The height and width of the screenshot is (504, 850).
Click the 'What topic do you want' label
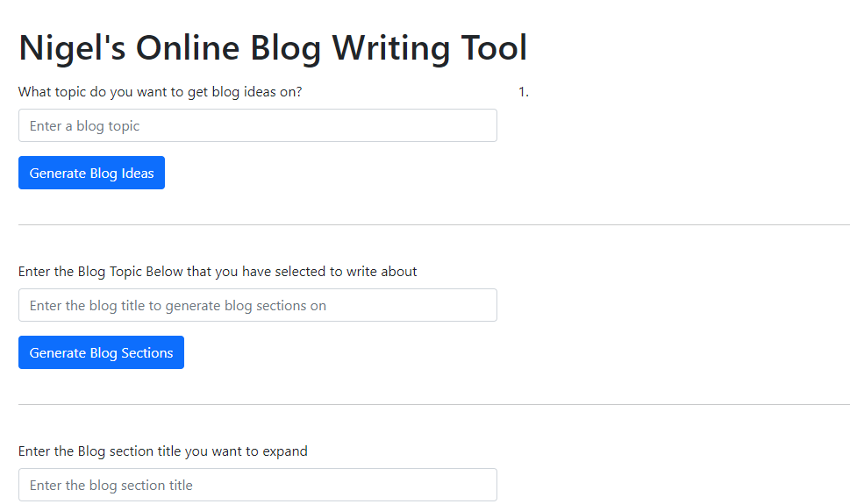(x=160, y=91)
